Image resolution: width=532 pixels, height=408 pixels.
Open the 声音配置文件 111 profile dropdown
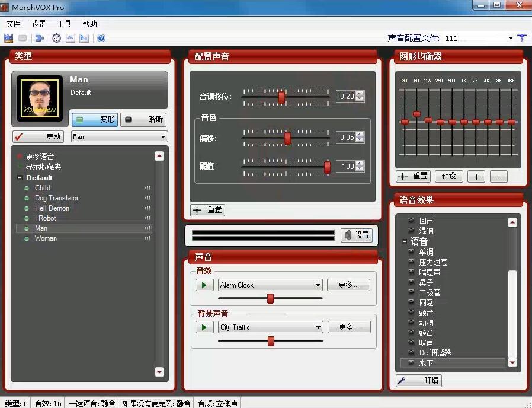(511, 38)
